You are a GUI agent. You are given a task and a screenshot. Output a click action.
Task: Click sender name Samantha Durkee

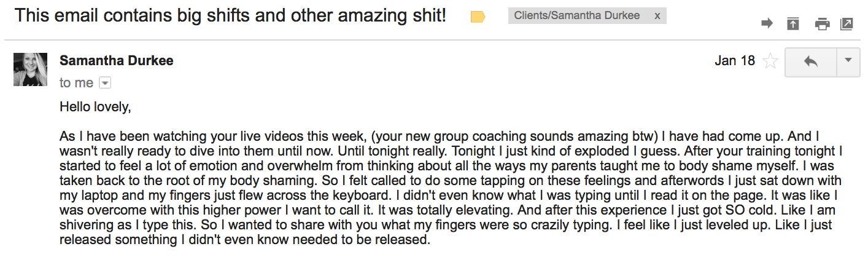click(x=117, y=60)
